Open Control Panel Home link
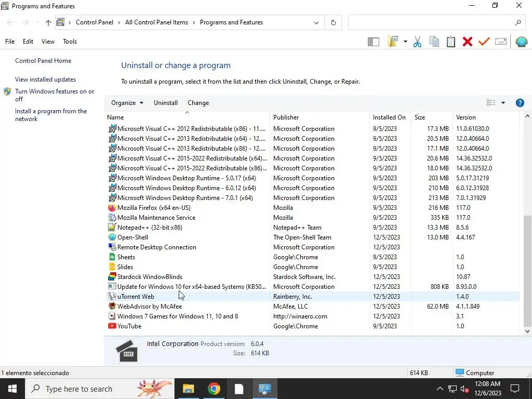 [43, 61]
